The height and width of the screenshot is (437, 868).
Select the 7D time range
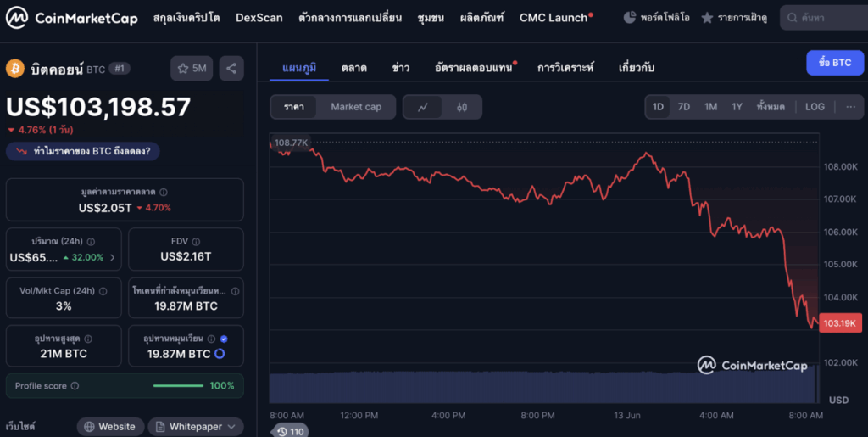point(683,107)
